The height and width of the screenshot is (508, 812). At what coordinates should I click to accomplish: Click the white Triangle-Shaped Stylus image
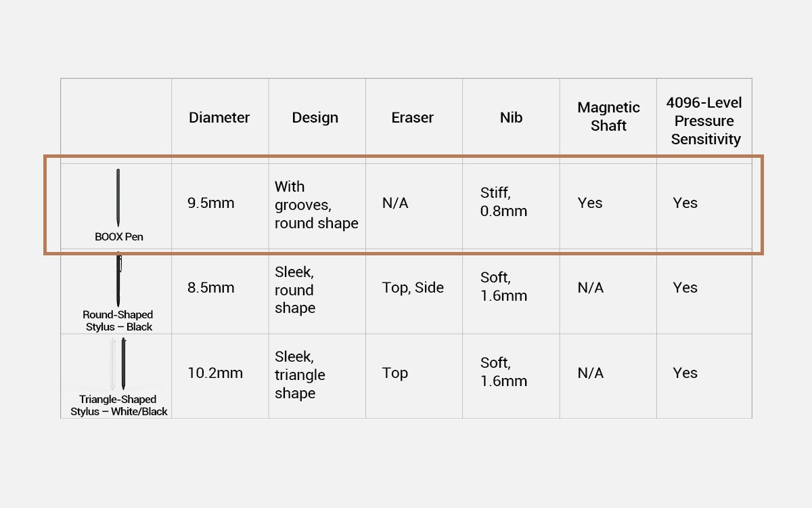[112, 363]
